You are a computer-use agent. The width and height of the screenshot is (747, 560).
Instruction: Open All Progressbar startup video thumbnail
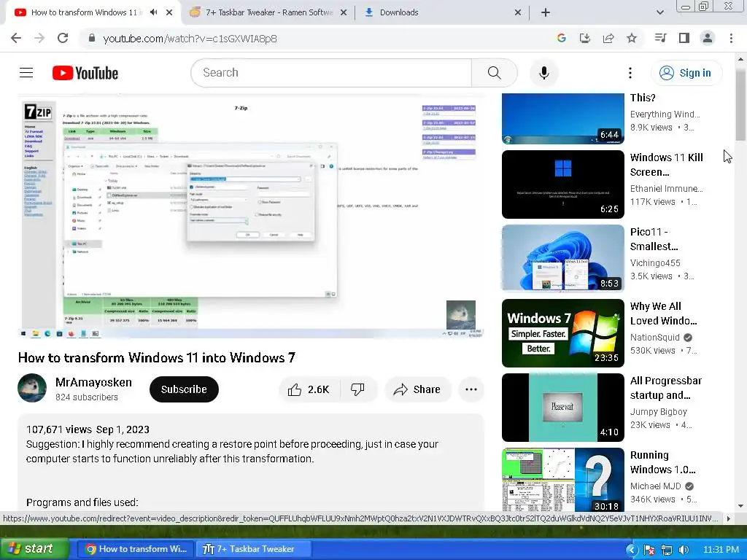[562, 407]
